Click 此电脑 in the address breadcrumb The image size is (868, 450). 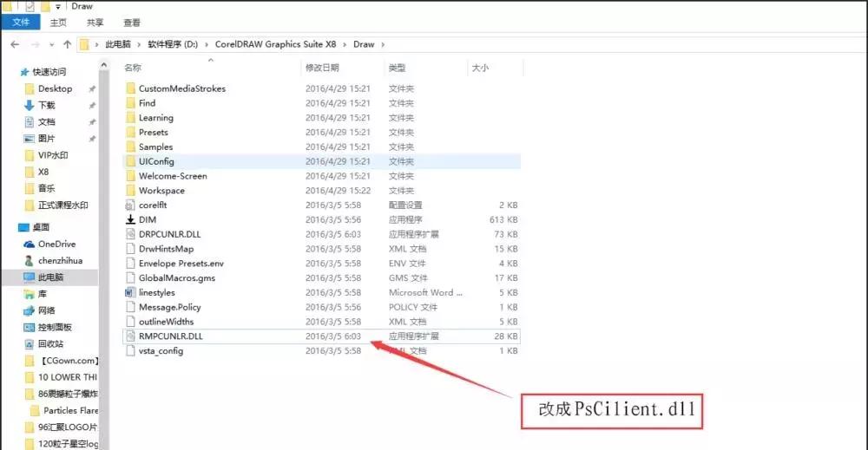coord(118,44)
